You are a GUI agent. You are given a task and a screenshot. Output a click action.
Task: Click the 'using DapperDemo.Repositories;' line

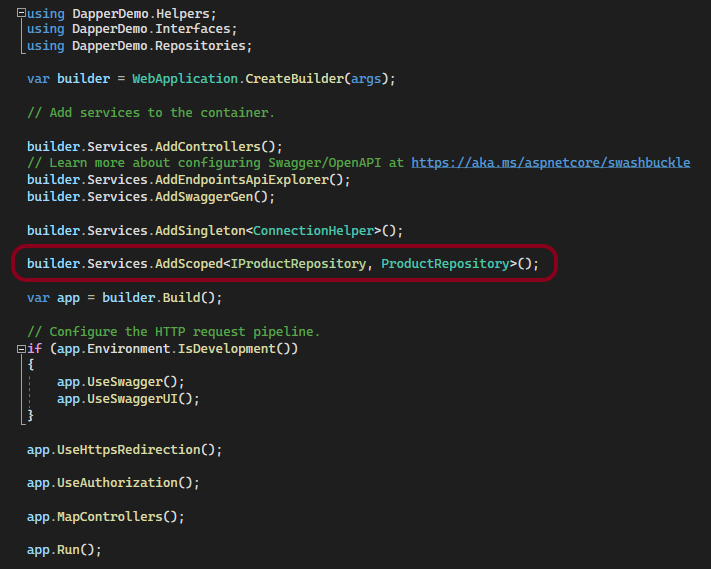(x=139, y=46)
